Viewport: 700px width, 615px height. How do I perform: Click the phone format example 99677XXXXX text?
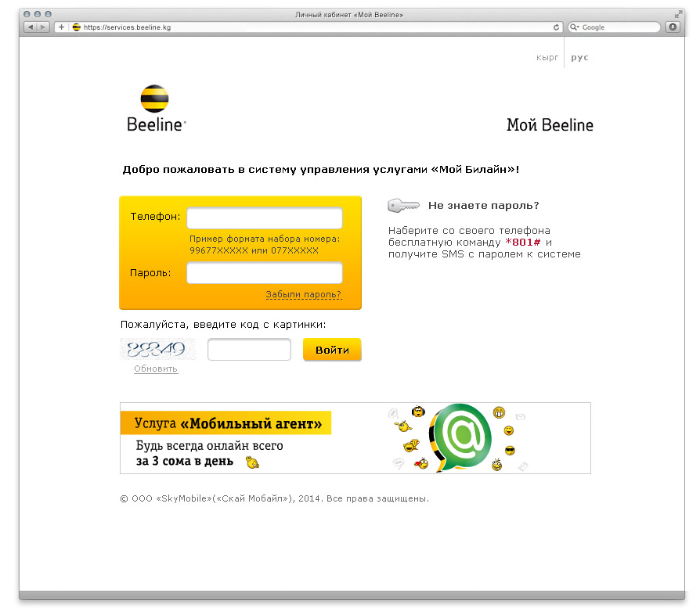click(218, 250)
